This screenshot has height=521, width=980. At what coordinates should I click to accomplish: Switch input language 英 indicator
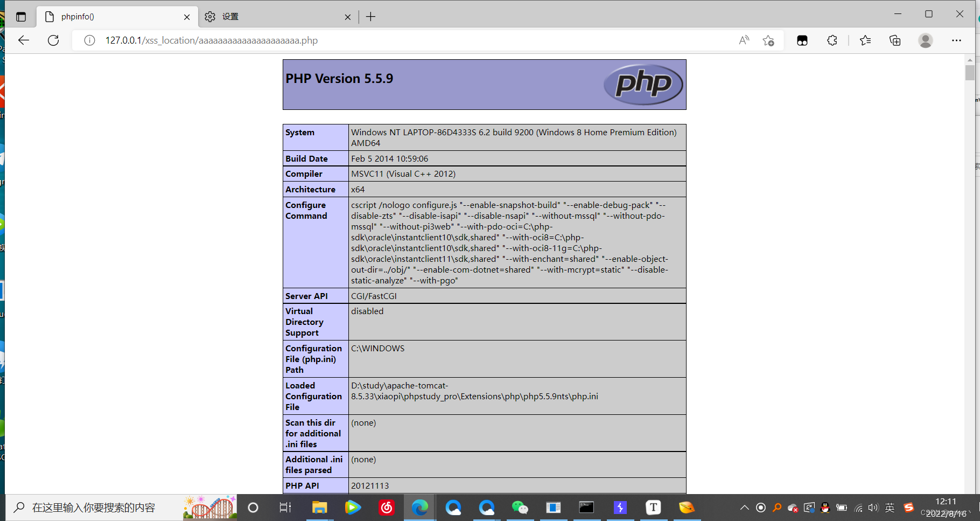tap(890, 508)
